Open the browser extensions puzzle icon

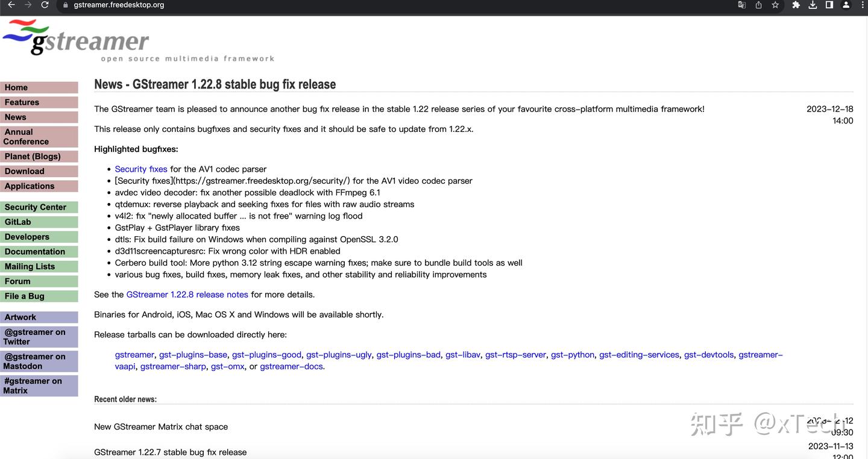796,5
